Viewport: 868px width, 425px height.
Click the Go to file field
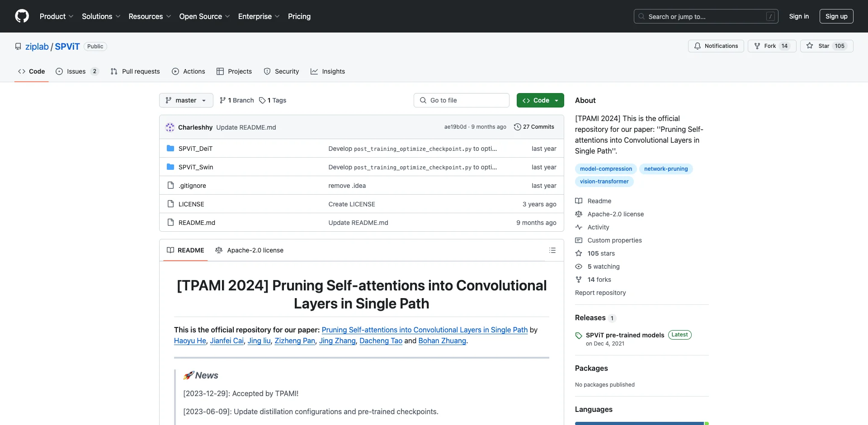[462, 100]
